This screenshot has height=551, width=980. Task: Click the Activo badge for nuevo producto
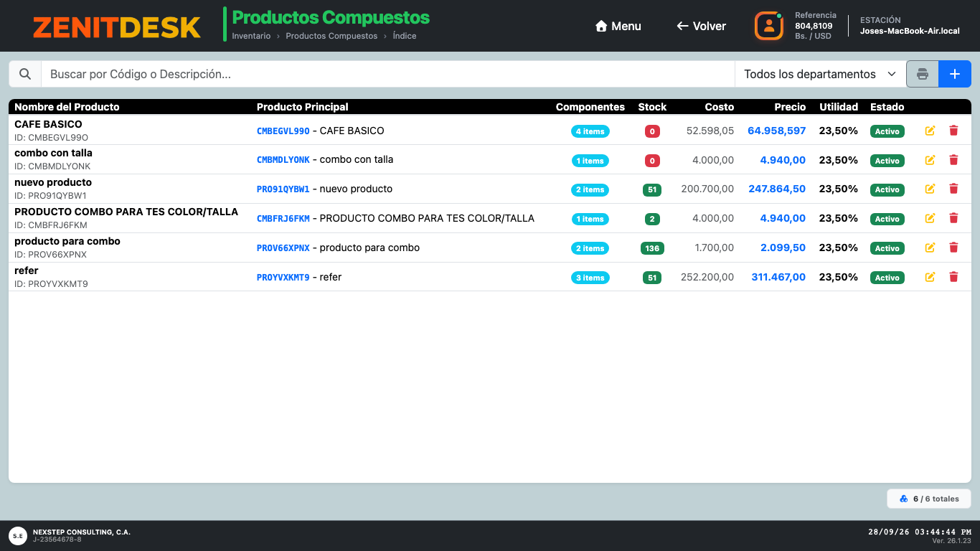click(887, 189)
